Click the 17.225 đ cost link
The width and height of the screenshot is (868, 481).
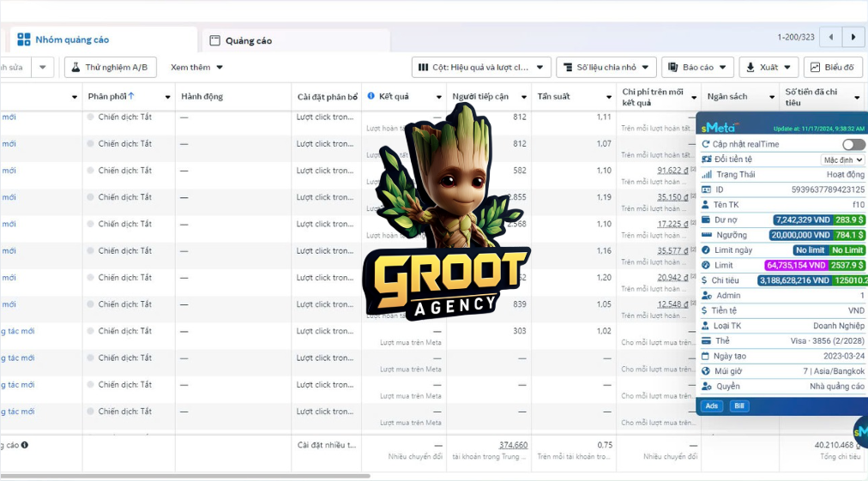pos(672,224)
